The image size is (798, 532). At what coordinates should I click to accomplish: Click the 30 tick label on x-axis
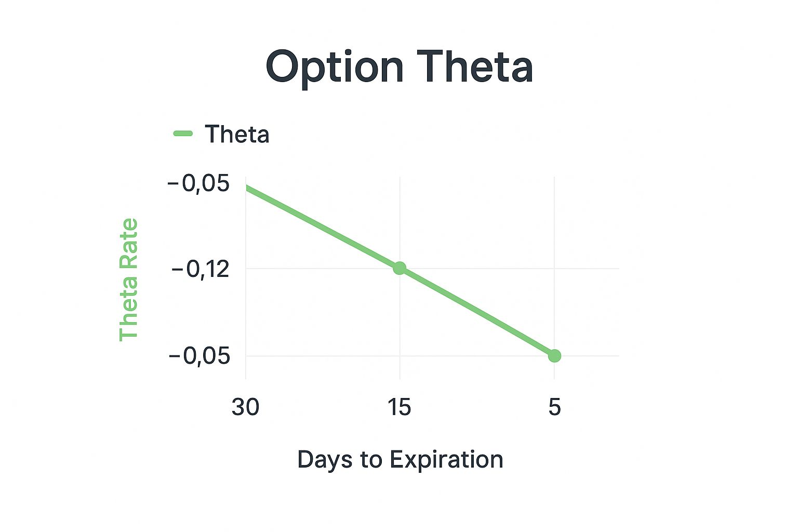[x=245, y=407]
